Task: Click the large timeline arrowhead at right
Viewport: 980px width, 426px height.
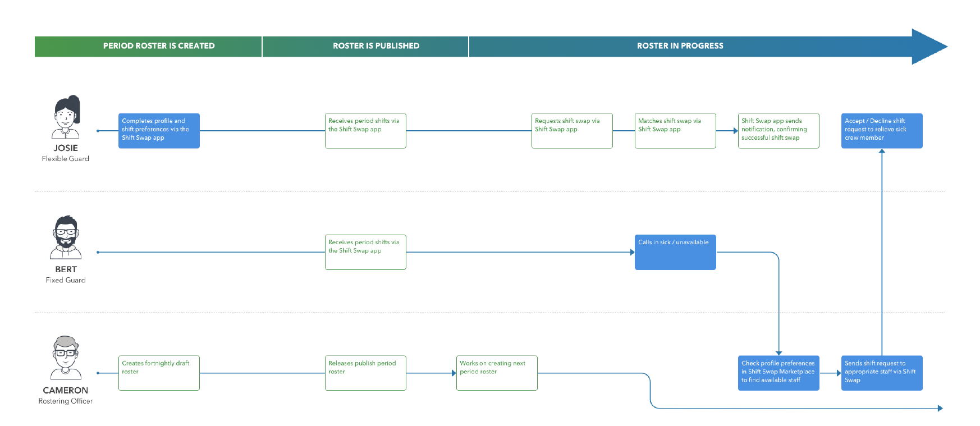Action: tap(928, 47)
